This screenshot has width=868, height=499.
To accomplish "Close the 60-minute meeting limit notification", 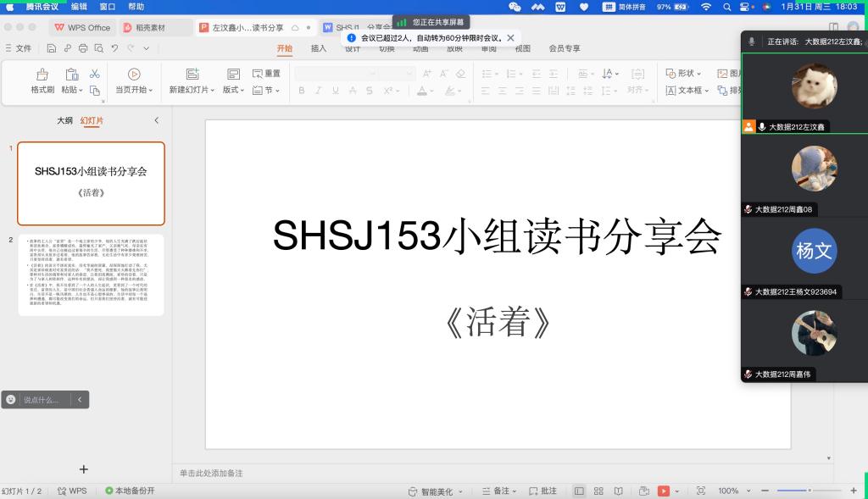I will [510, 38].
